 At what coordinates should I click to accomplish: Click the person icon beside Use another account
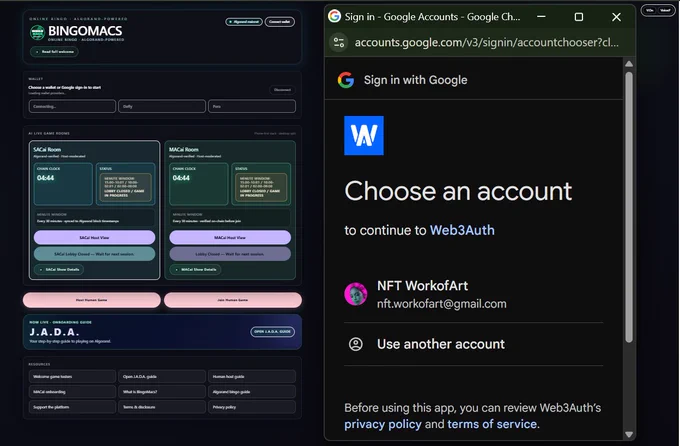pyautogui.click(x=356, y=344)
